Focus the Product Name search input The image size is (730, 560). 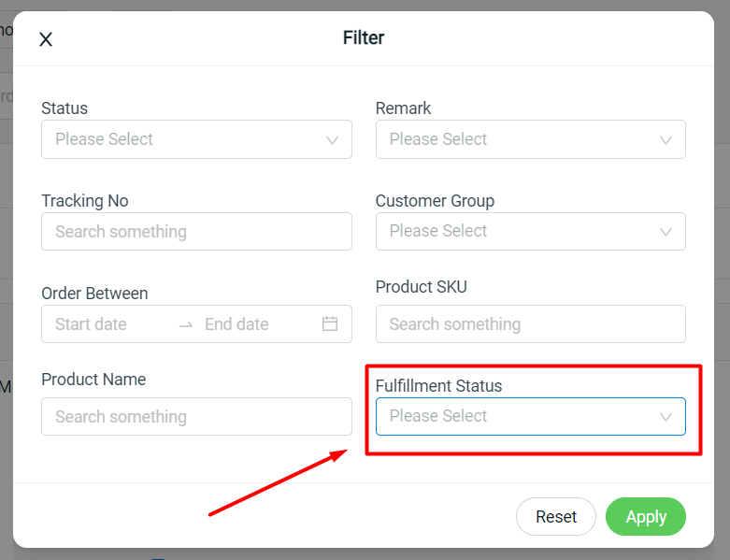point(196,417)
